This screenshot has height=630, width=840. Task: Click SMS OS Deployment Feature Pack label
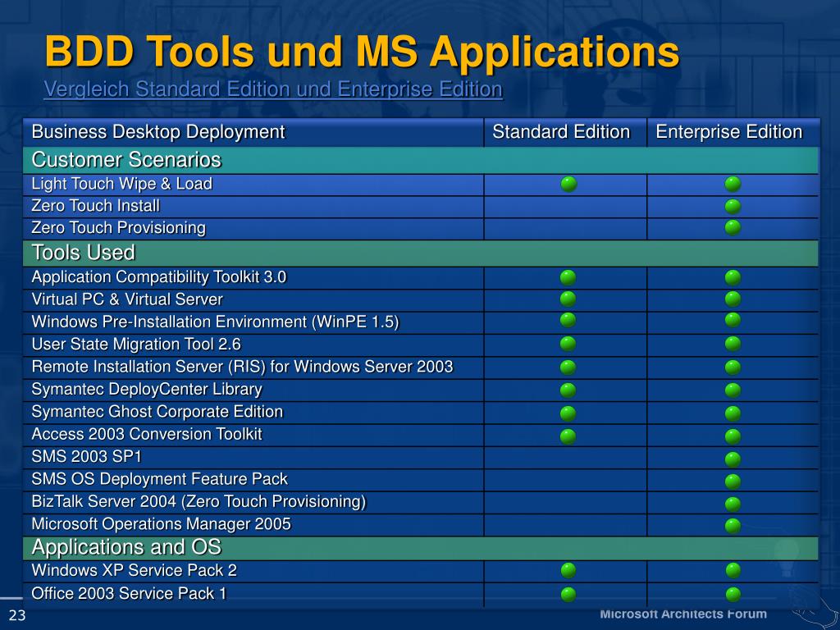160,479
